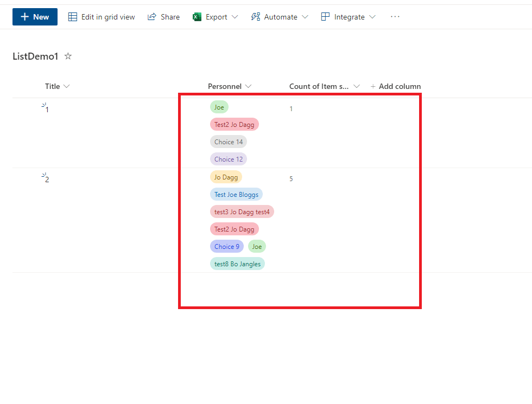Click the New item button
532x404 pixels.
click(35, 17)
